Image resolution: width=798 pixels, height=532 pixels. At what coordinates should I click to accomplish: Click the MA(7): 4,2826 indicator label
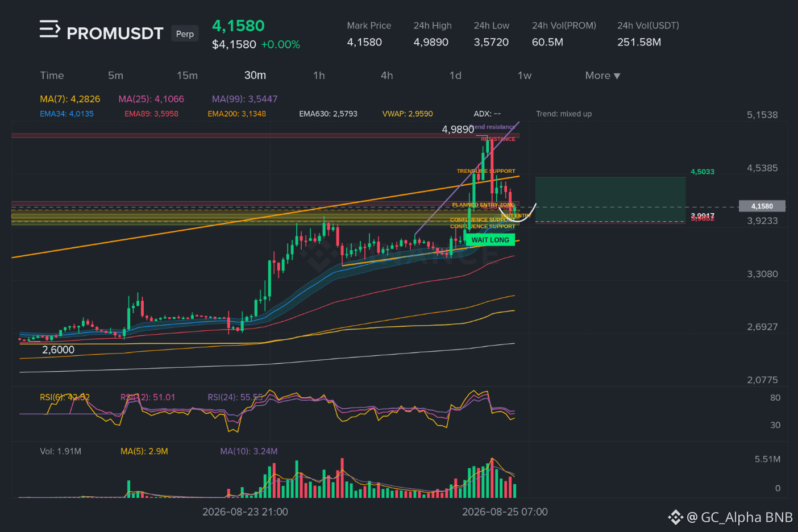click(x=70, y=99)
